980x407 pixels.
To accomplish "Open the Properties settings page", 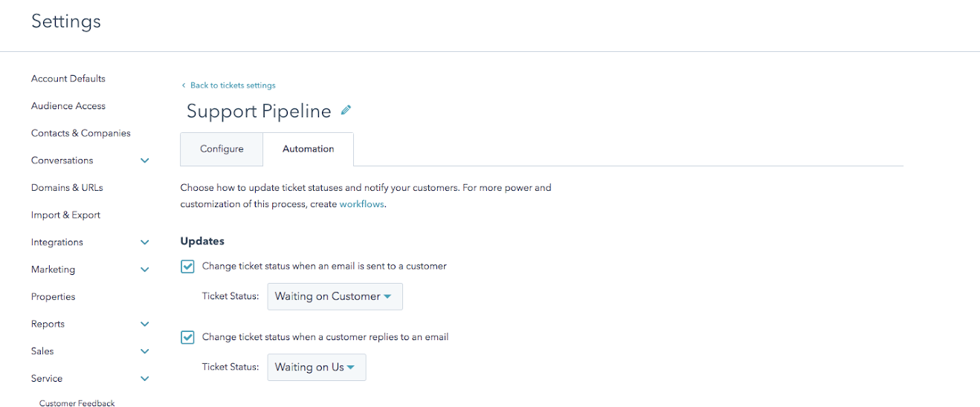I will pyautogui.click(x=54, y=297).
